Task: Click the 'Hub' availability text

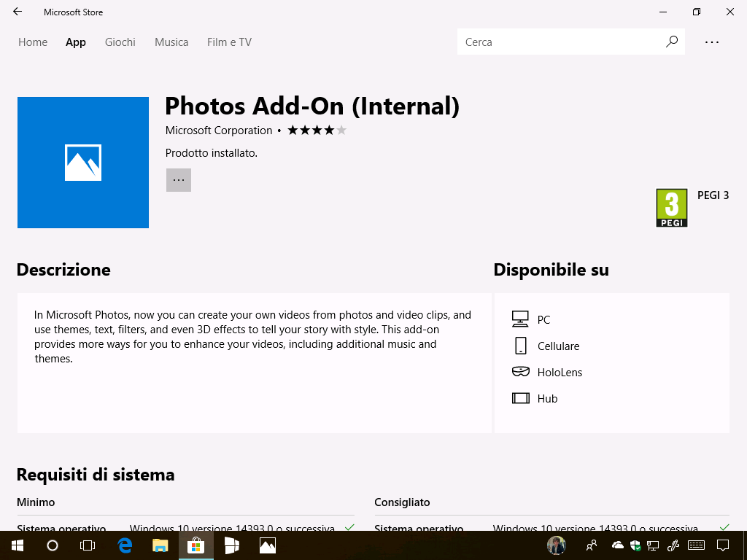Action: pos(547,399)
